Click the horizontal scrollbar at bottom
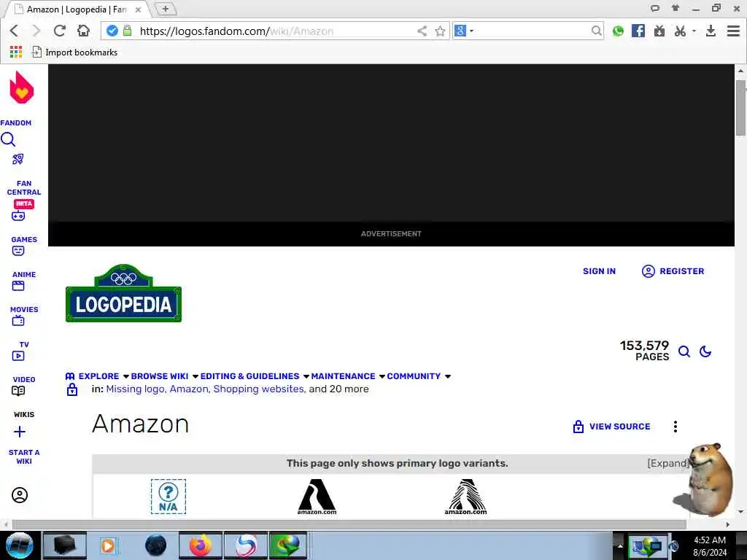747x560 pixels. (349, 524)
